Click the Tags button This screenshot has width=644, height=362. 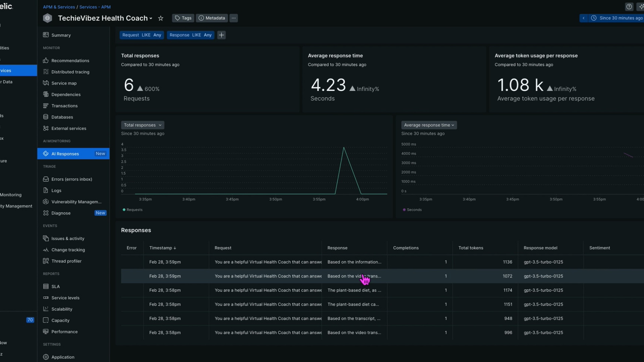[x=183, y=18]
